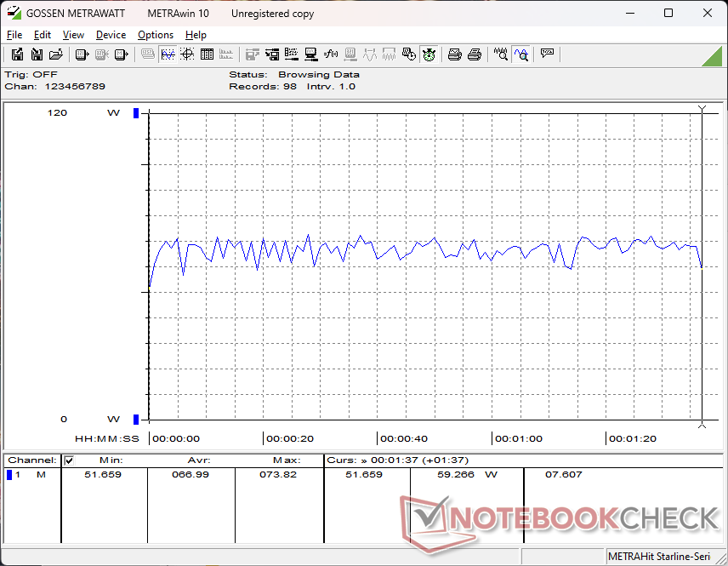728x566 pixels.
Task: Click the green triangle corner indicator
Action: tap(714, 57)
